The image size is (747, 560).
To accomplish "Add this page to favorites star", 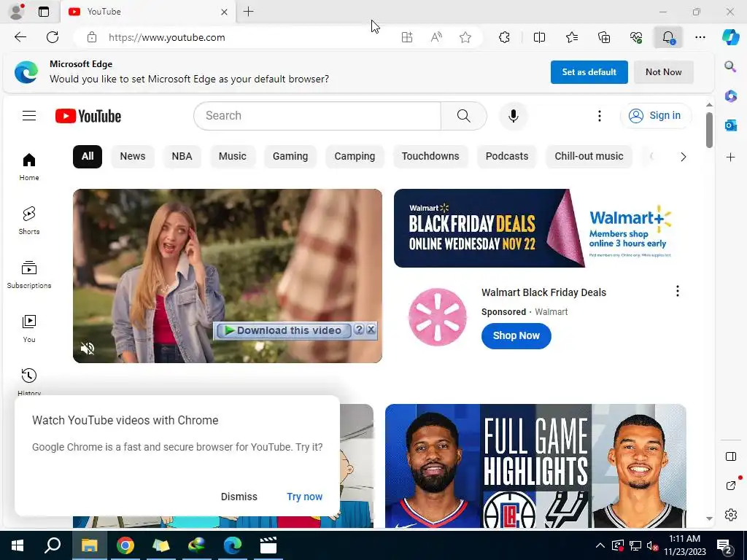I will (x=465, y=37).
